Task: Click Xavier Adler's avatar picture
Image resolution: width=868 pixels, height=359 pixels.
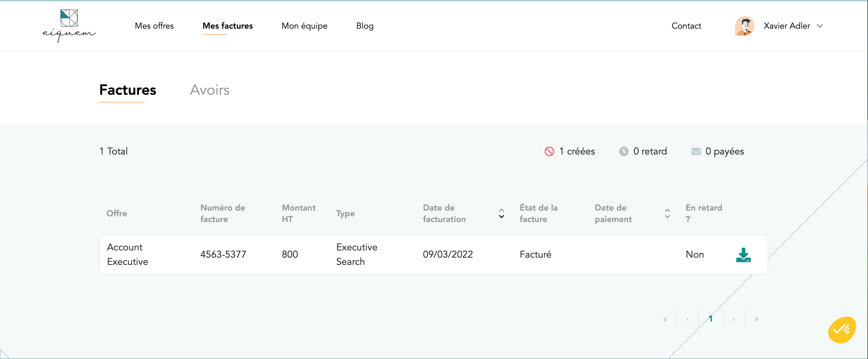Action: [x=744, y=26]
